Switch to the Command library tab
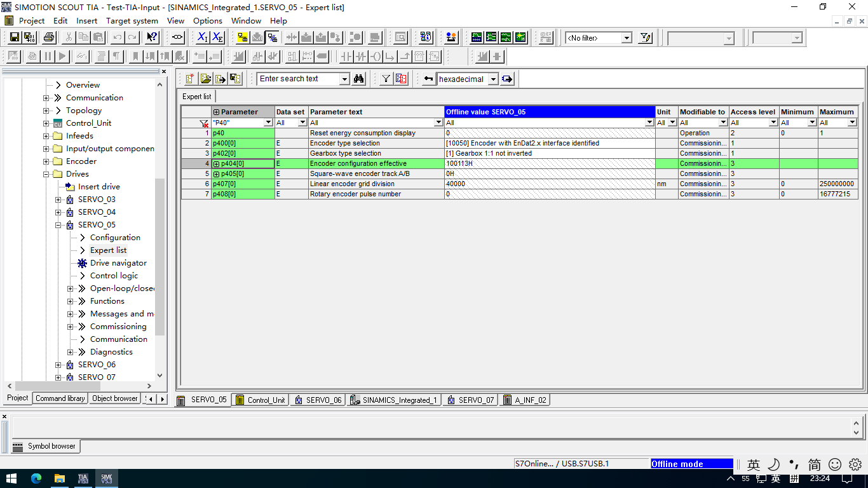This screenshot has width=868, height=488. click(60, 398)
